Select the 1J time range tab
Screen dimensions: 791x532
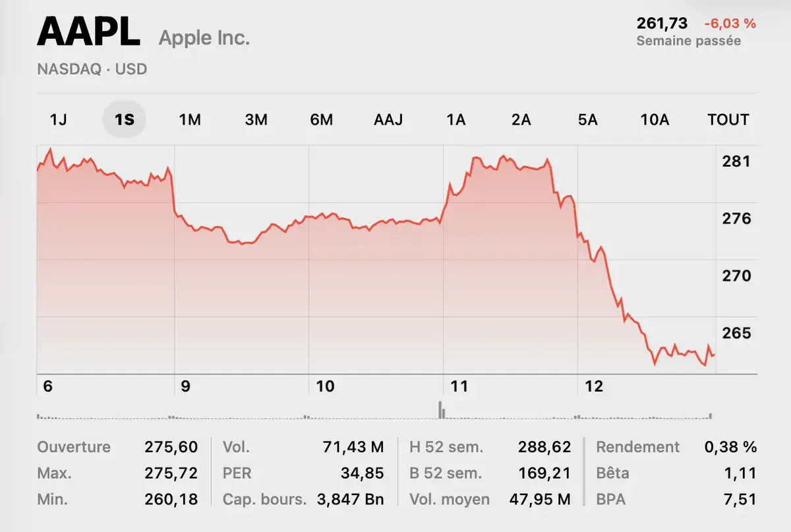(x=59, y=119)
